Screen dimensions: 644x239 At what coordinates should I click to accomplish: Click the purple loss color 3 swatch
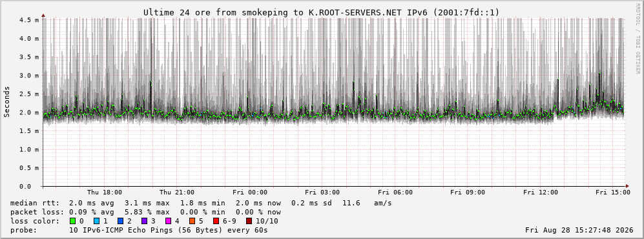pos(144,221)
